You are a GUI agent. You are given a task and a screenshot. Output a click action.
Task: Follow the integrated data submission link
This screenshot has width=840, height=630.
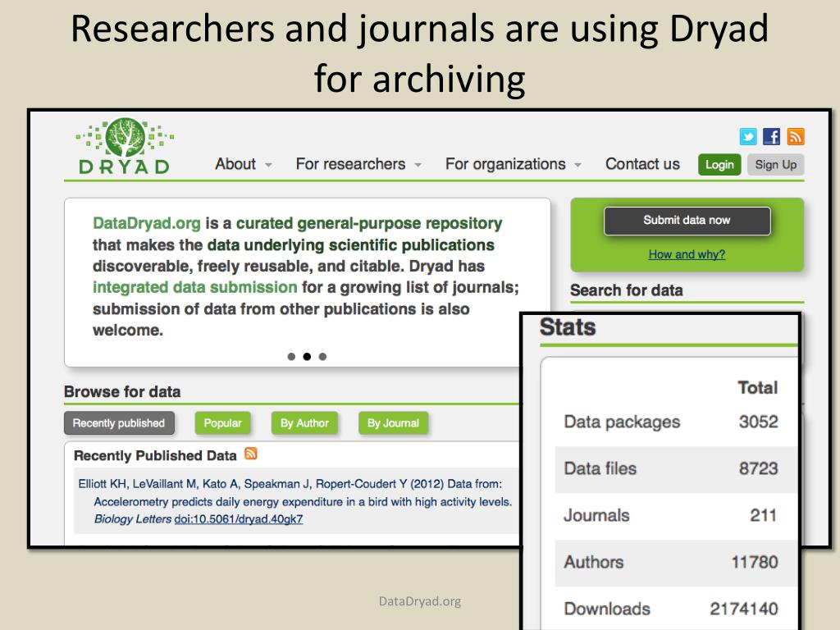coord(195,287)
